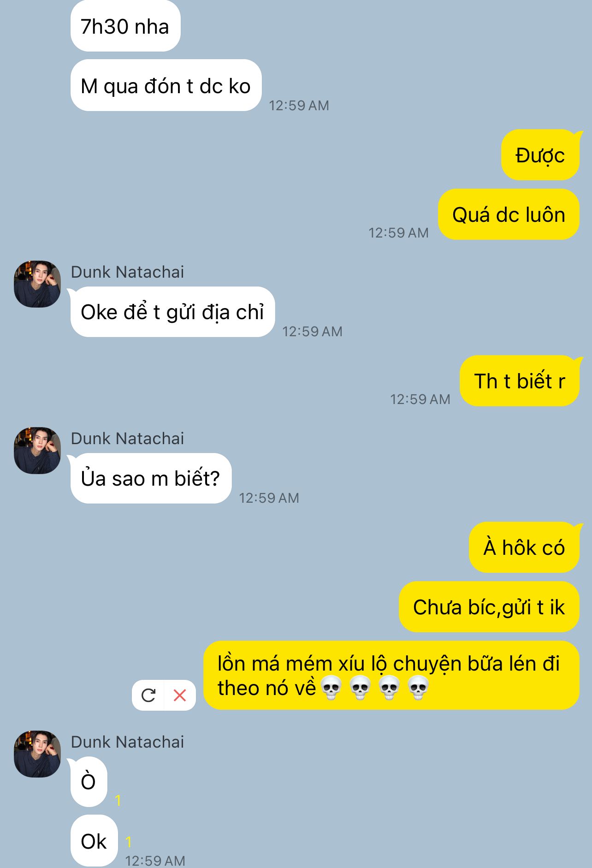Tap 'Chưa bíc,gửi t ik' bubble

tap(489, 607)
